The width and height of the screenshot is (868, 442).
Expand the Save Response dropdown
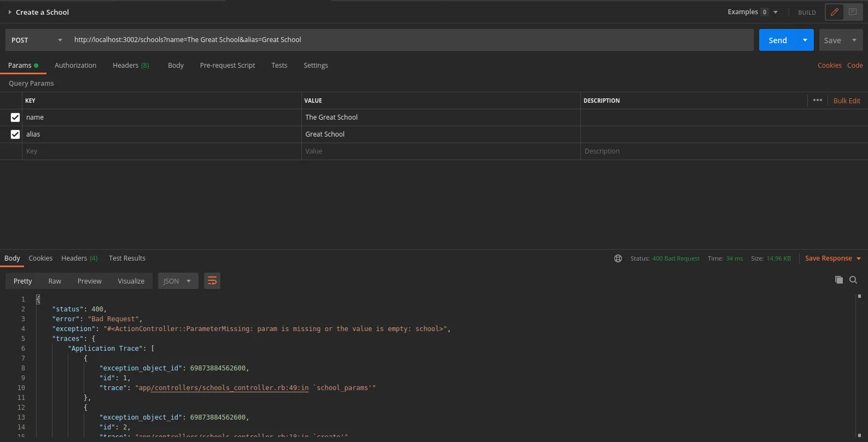[859, 258]
